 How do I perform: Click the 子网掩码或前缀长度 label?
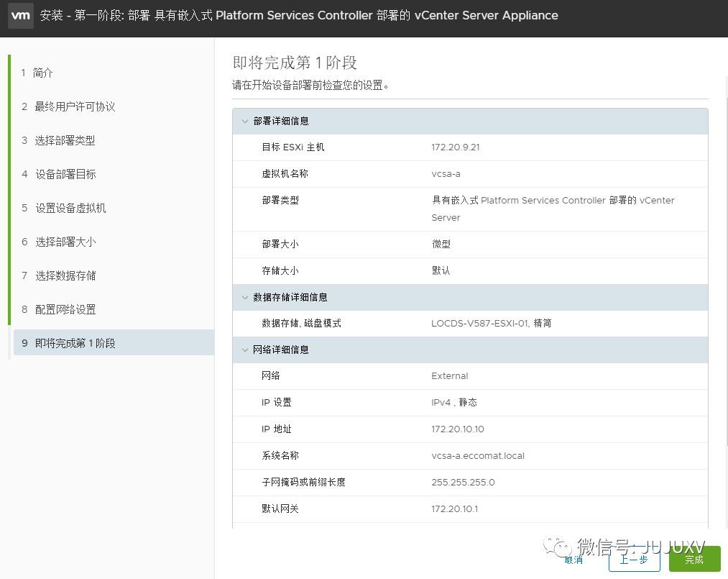304,483
